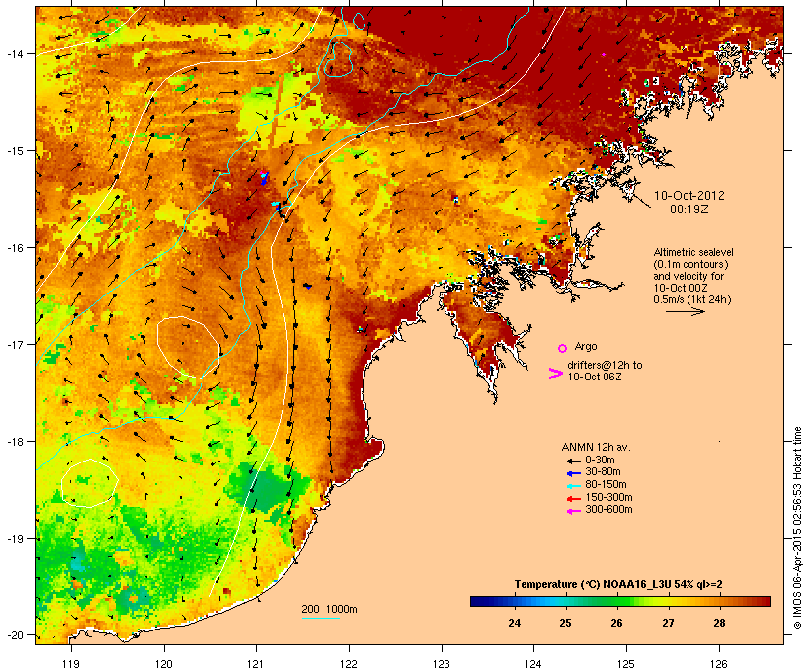Click the '(0.1m contours)' text
Image resolution: width=810 pixels, height=672 pixels.
(690, 264)
